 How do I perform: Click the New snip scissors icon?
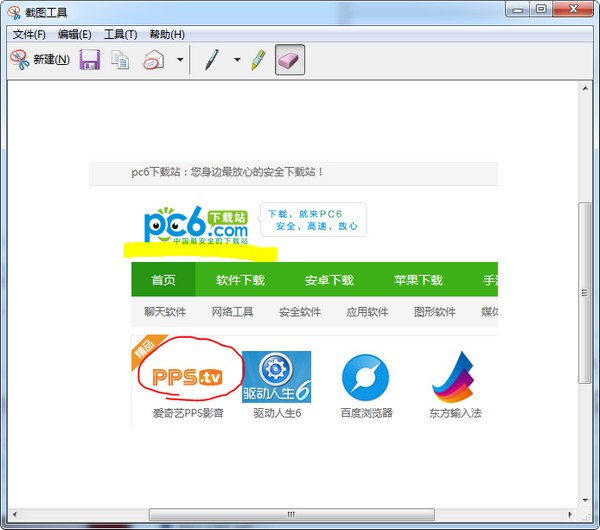pyautogui.click(x=20, y=60)
